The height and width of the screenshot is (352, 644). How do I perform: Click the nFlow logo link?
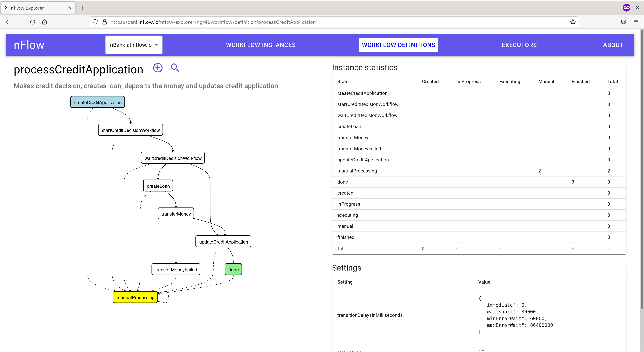pos(29,45)
